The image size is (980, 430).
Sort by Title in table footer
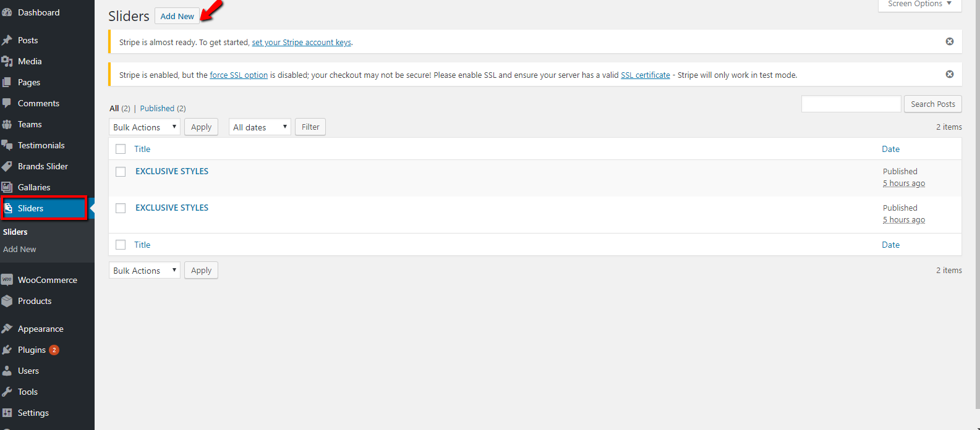coord(142,245)
